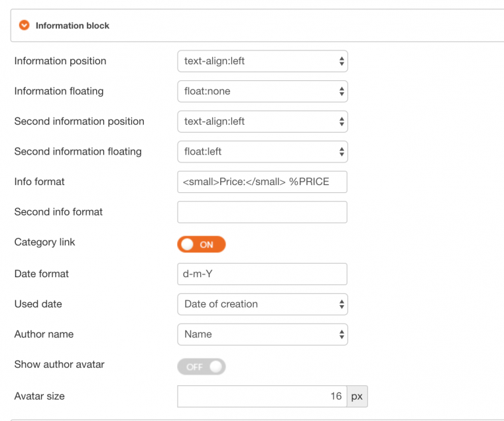The width and height of the screenshot is (504, 421).
Task: Turn off the Category link switch
Action: (202, 245)
